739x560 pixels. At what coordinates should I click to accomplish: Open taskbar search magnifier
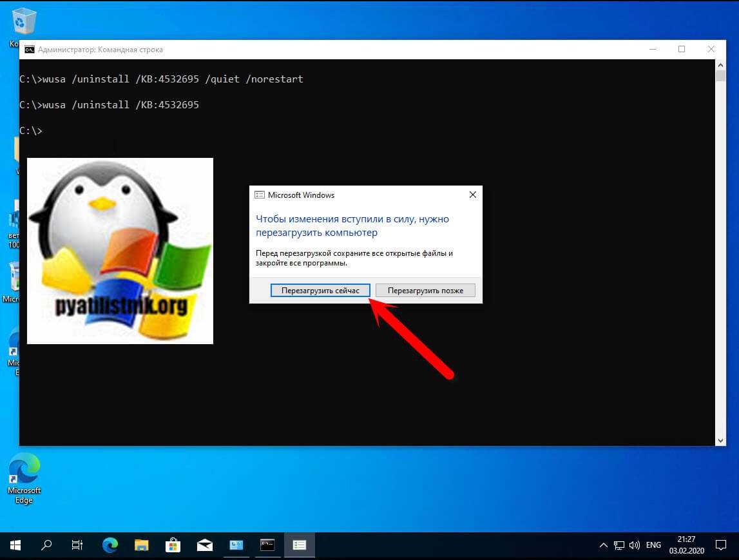tap(46, 545)
